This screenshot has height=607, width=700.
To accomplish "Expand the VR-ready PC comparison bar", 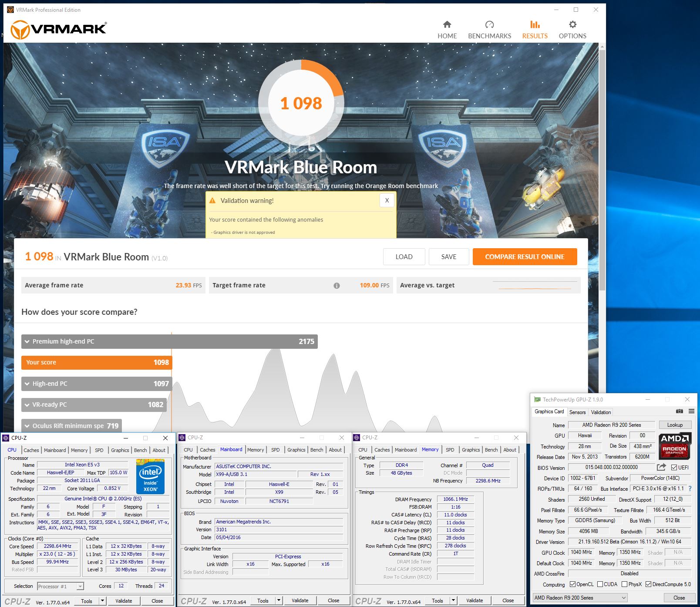I will coord(94,405).
